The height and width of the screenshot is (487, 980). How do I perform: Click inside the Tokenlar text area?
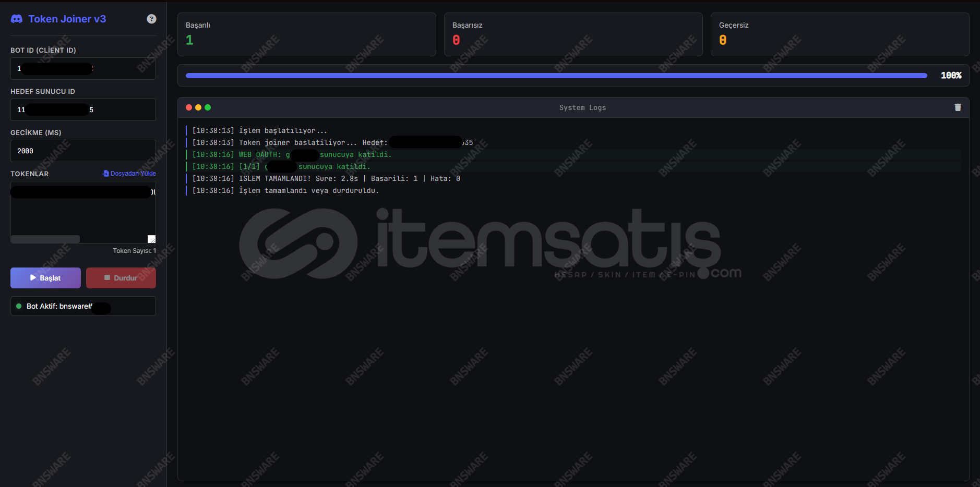pyautogui.click(x=83, y=212)
